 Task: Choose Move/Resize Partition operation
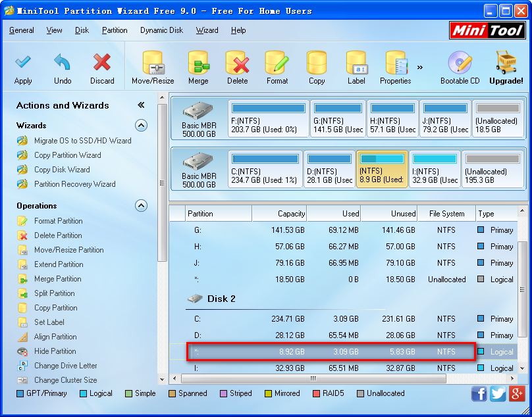pos(61,250)
